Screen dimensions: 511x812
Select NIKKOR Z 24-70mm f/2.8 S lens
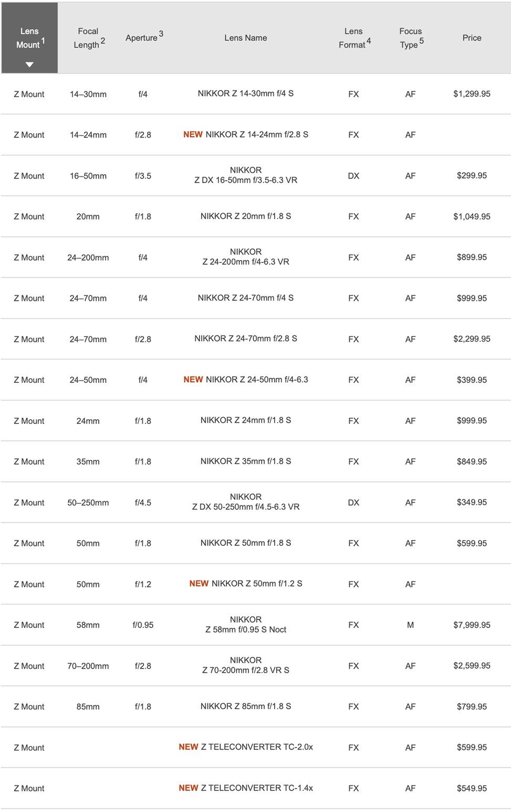click(245, 339)
